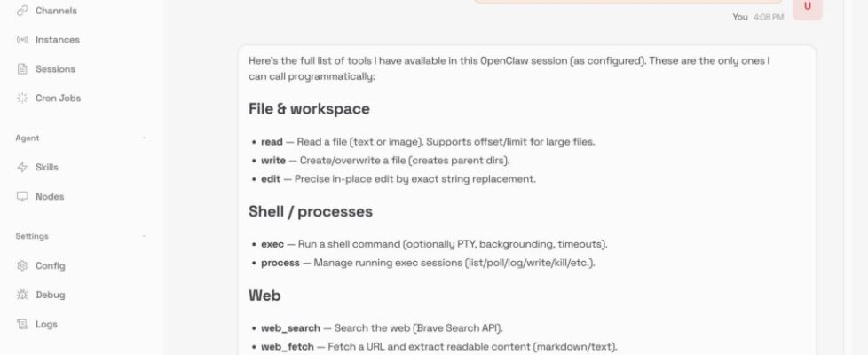This screenshot has height=355, width=868.
Task: Click the user avatar labeled U
Action: coord(807,6)
